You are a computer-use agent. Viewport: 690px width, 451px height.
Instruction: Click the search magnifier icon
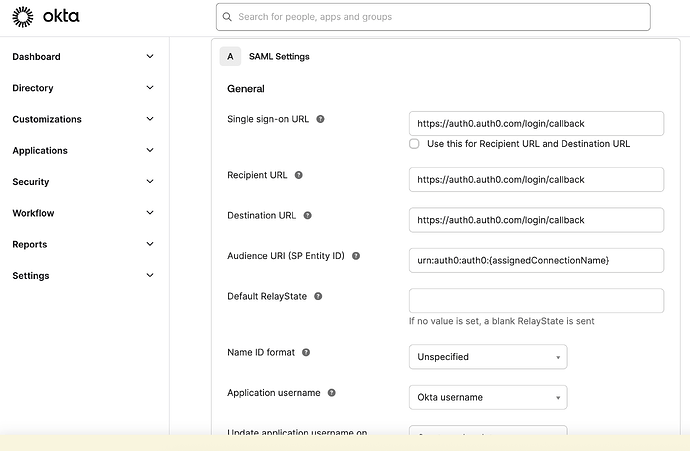tap(227, 17)
